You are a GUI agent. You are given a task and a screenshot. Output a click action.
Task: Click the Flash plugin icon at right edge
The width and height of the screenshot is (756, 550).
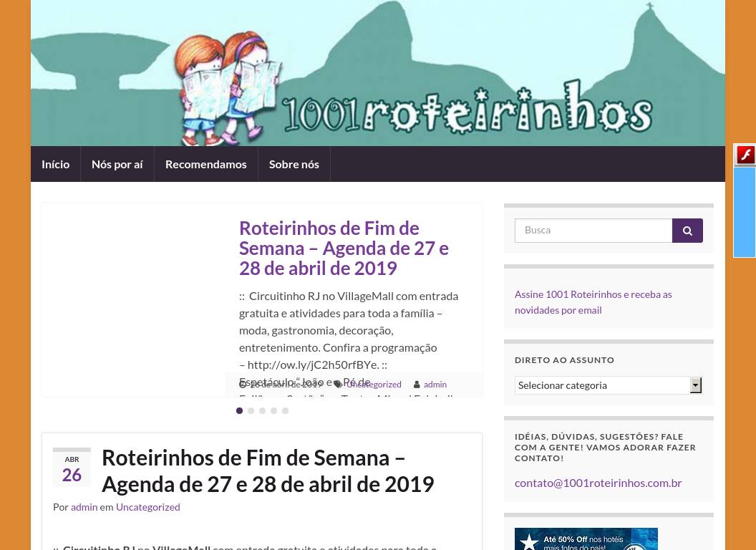[745, 155]
